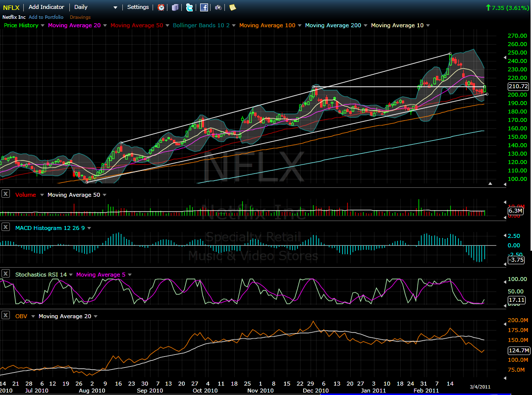
Task: Expand the Moving Average 100 arrow
Action: click(x=300, y=25)
